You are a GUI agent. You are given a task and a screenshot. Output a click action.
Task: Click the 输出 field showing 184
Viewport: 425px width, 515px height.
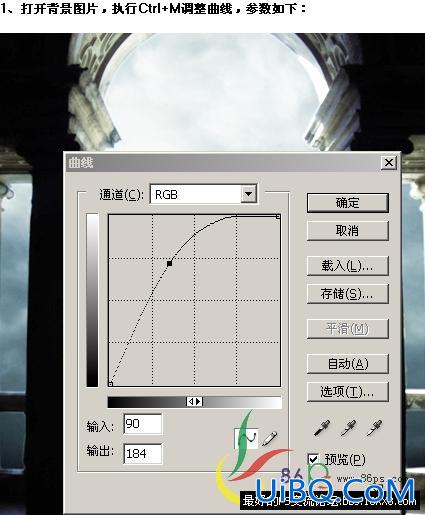[x=143, y=453]
